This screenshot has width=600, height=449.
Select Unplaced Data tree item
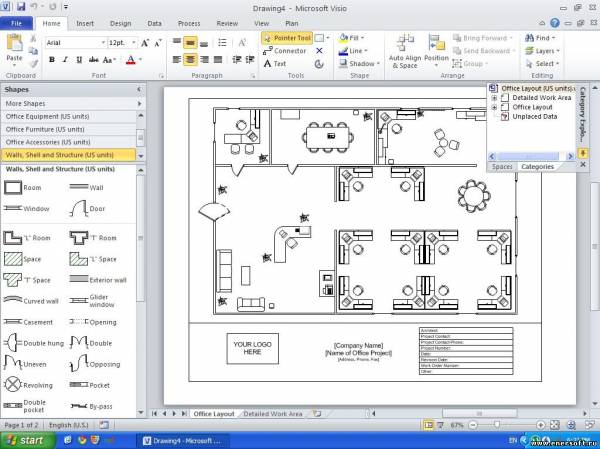535,117
